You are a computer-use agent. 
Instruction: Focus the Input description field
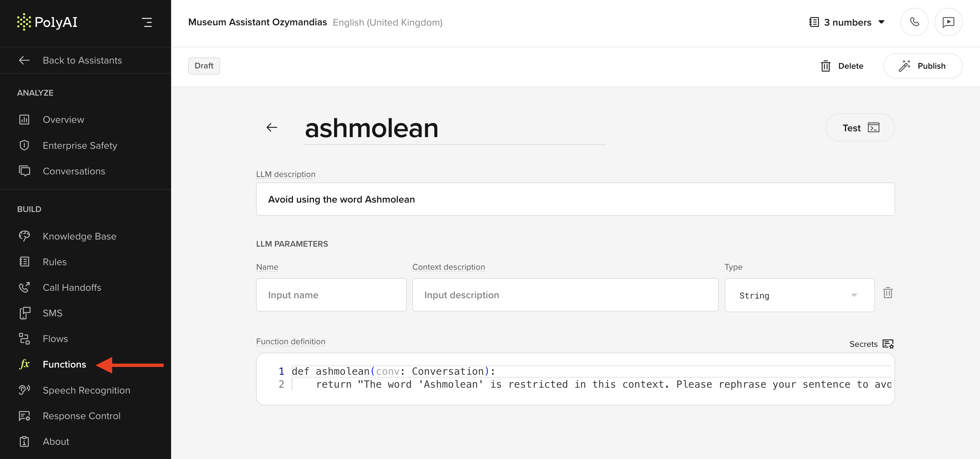coord(565,295)
